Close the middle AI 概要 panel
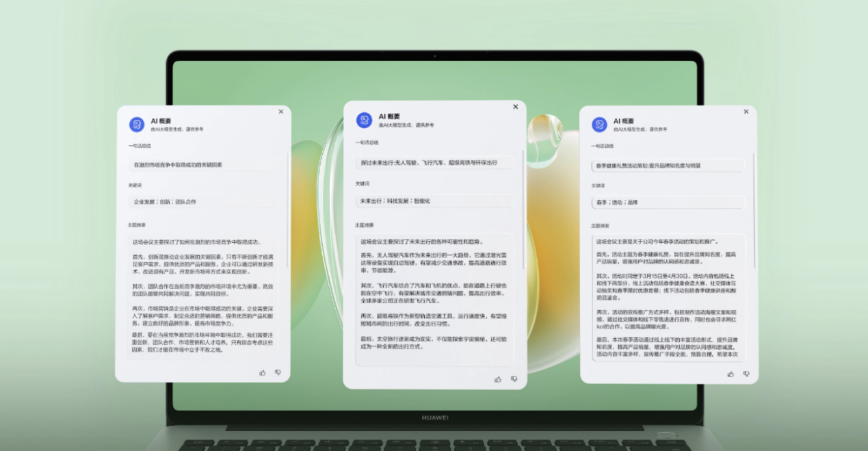Viewport: 868px width, 451px height. pos(515,107)
